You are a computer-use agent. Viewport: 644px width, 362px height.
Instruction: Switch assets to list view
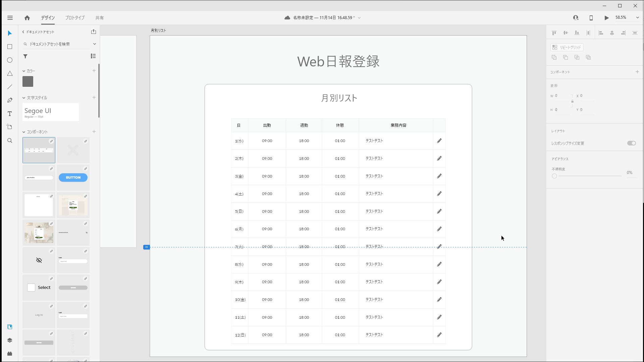[x=93, y=56]
